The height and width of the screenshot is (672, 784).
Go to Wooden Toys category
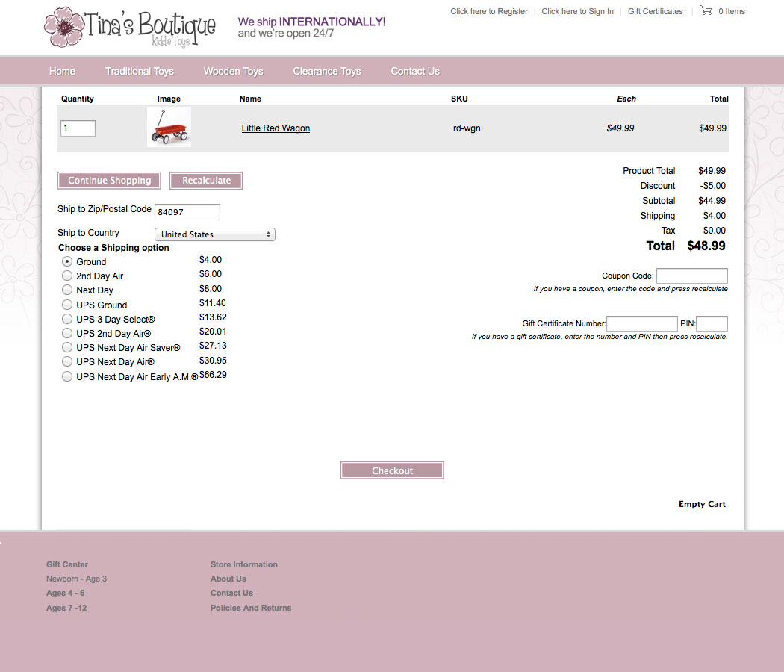[x=233, y=72]
